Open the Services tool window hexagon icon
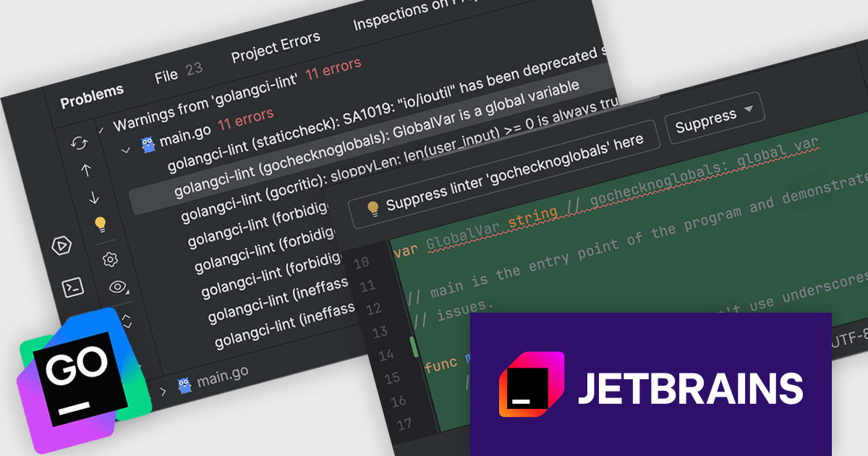 [x=61, y=246]
